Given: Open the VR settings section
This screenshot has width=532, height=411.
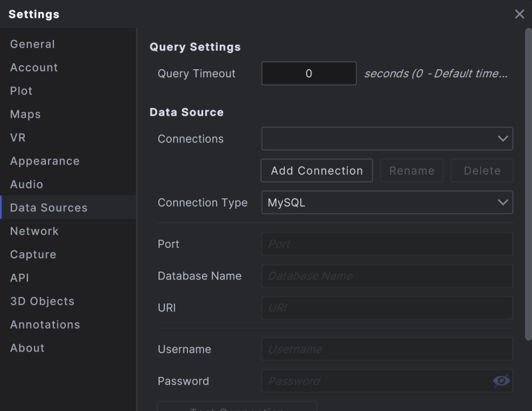Looking at the screenshot, I should pyautogui.click(x=18, y=137).
